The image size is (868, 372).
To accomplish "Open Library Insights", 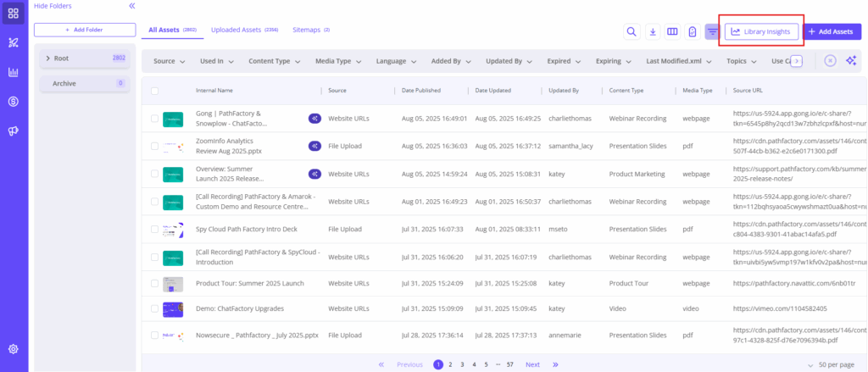I will [x=761, y=31].
